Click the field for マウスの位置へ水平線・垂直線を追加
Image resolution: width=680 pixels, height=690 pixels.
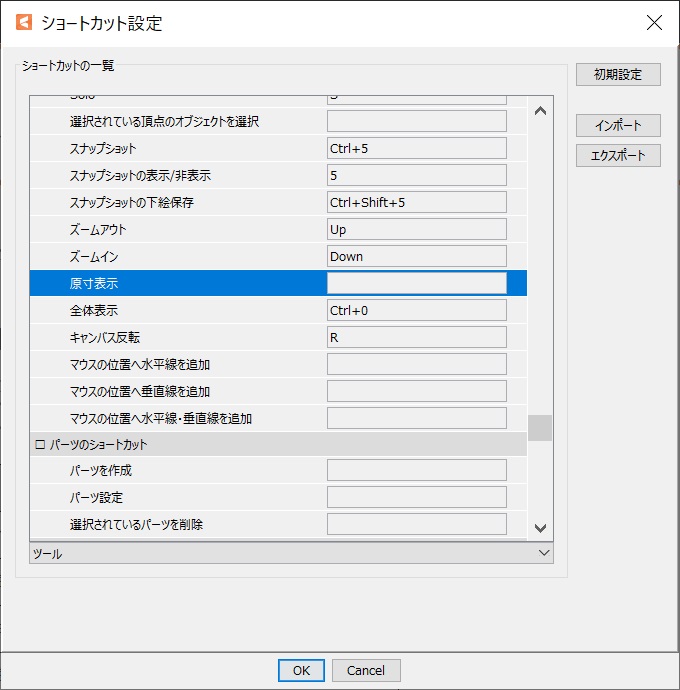click(x=416, y=418)
